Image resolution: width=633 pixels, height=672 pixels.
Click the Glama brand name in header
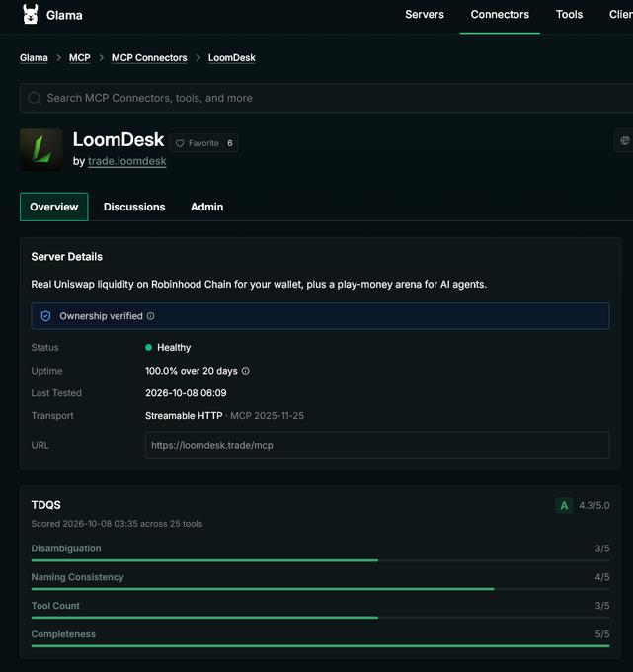[x=64, y=16]
